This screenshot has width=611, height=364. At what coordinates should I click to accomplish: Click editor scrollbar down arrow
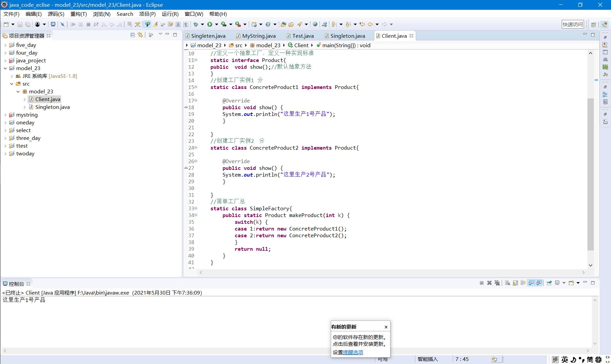[590, 265]
